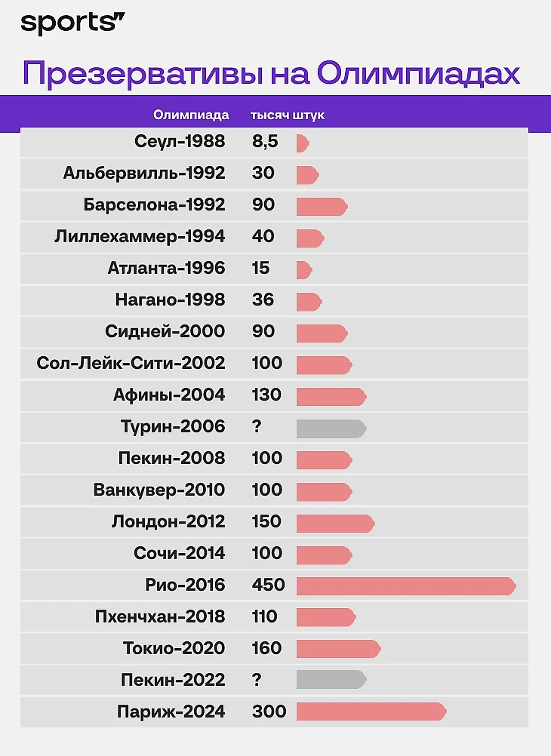The height and width of the screenshot is (756, 551).
Task: Select the Сочи-2014 row label
Action: coord(180,553)
